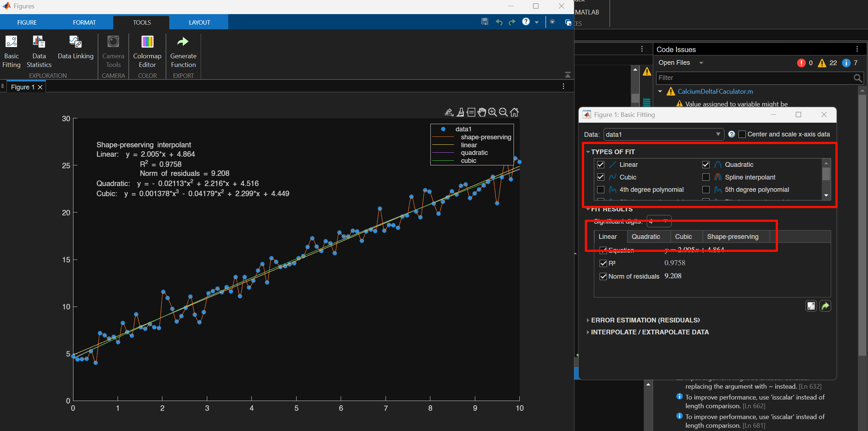This screenshot has height=431, width=868.
Task: Enable the Spline interpolant fit
Action: coord(706,177)
